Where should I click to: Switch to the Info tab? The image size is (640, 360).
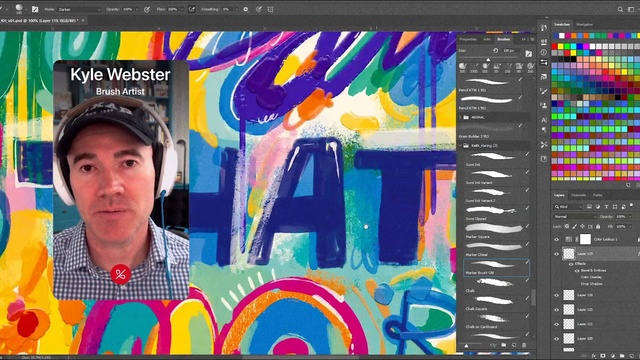(x=487, y=40)
